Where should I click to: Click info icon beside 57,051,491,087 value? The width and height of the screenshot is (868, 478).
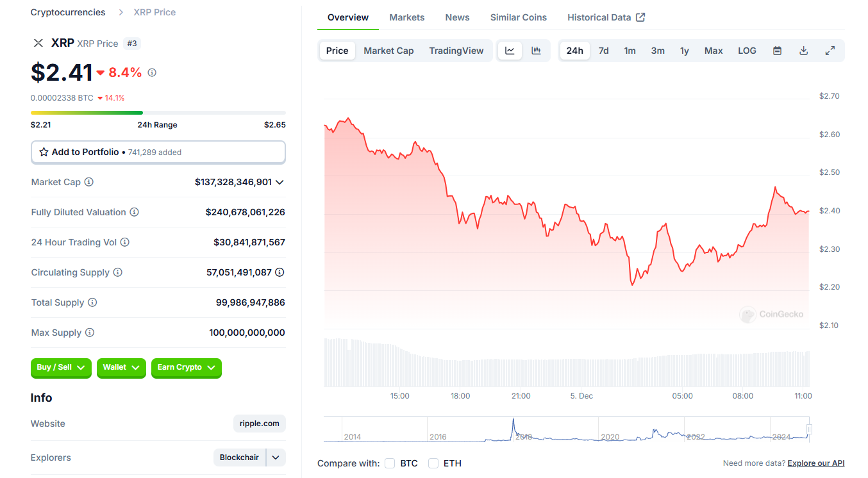[x=280, y=272]
